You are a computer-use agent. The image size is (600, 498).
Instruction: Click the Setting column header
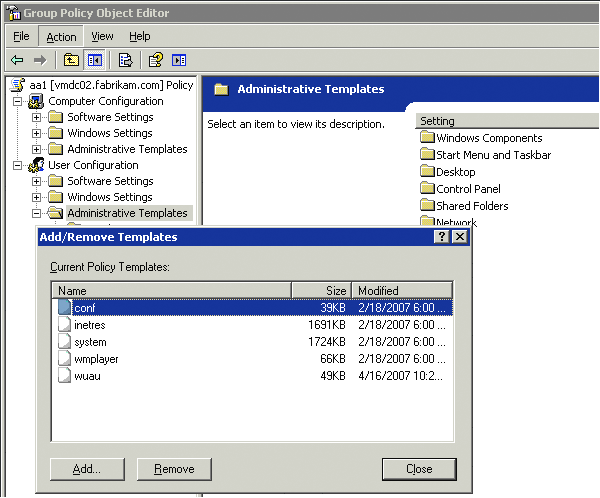point(507,121)
